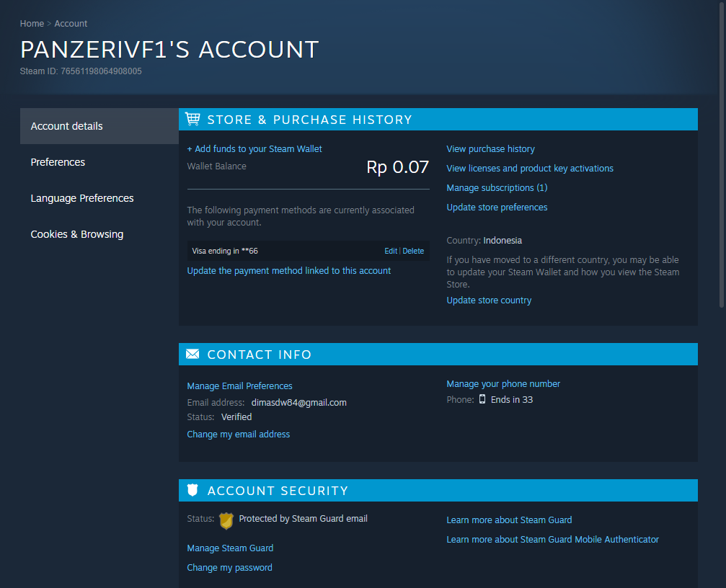This screenshot has width=726, height=588.
Task: Edit the Visa payment method
Action: point(390,251)
